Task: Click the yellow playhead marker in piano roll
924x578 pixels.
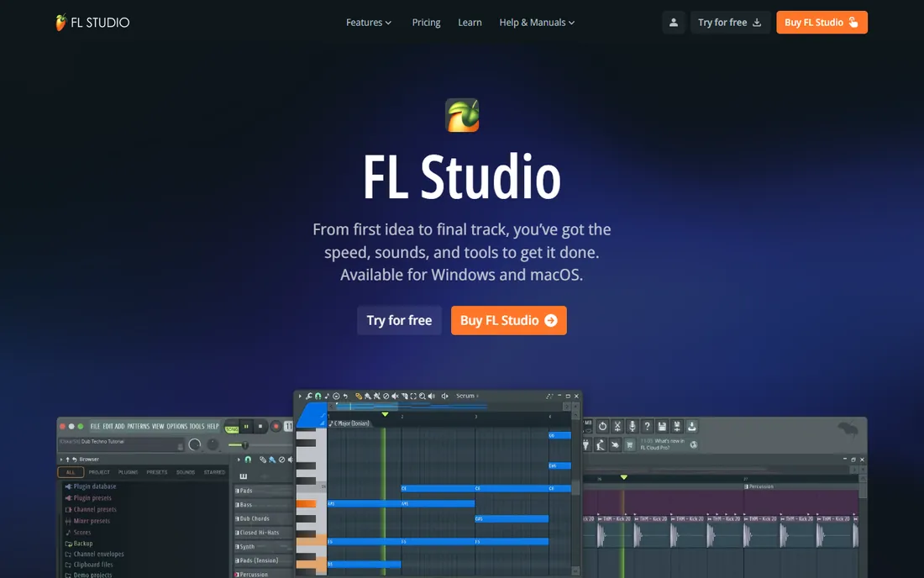Action: (x=385, y=414)
